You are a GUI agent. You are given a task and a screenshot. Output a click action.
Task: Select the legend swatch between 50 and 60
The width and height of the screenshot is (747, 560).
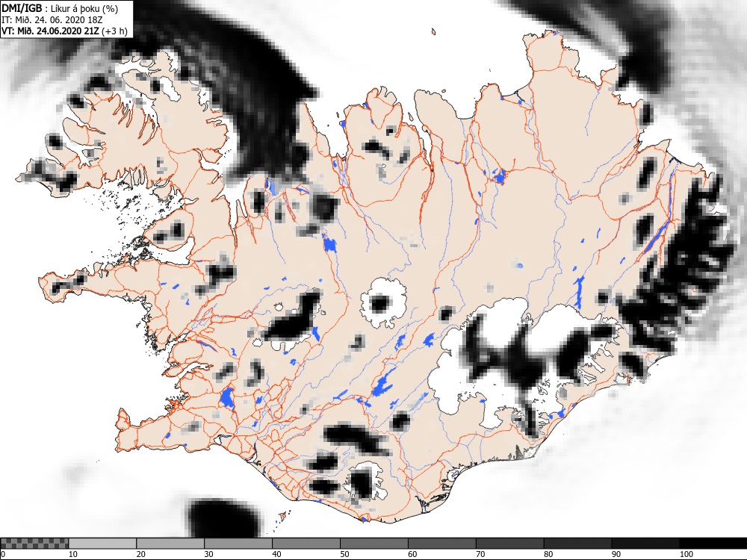point(374,544)
